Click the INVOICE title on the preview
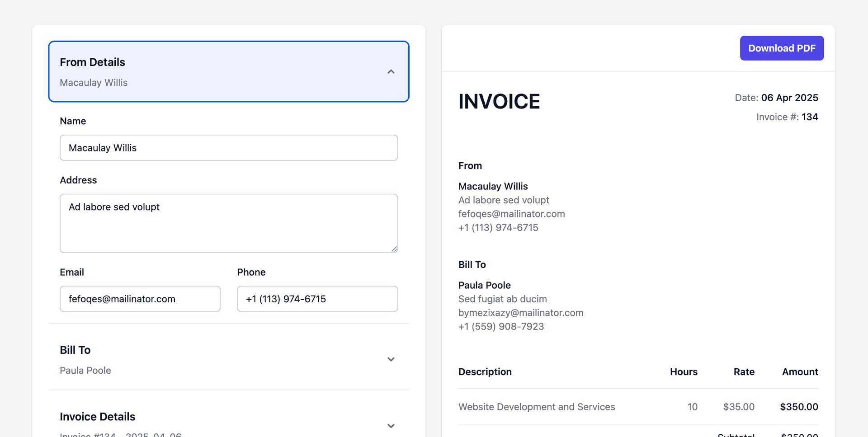This screenshot has height=437, width=868. coord(499,101)
